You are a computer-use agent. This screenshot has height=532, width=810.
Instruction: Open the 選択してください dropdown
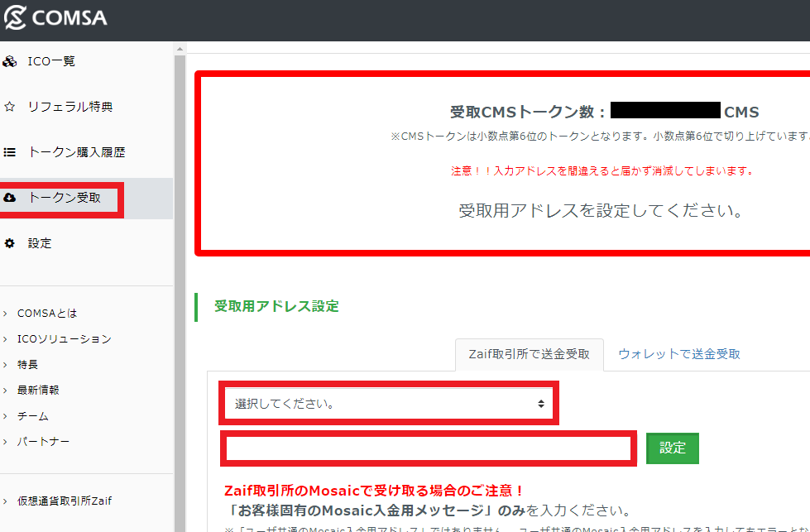pyautogui.click(x=389, y=404)
